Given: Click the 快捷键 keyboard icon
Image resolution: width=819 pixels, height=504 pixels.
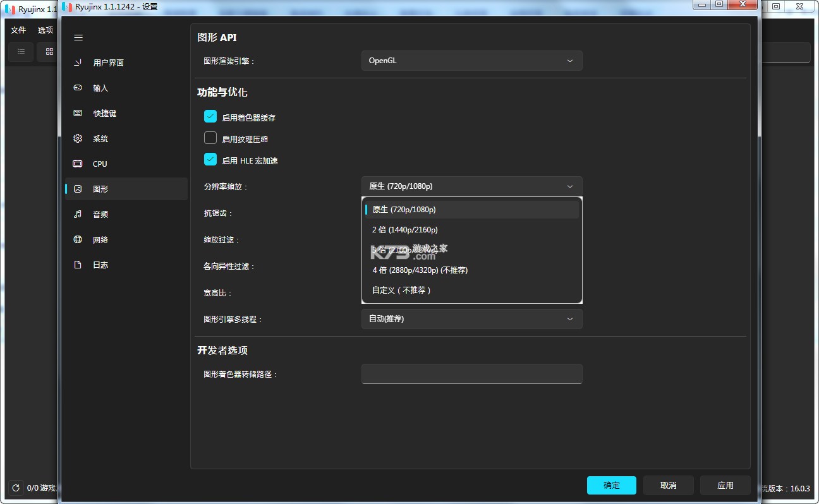Looking at the screenshot, I should (78, 113).
